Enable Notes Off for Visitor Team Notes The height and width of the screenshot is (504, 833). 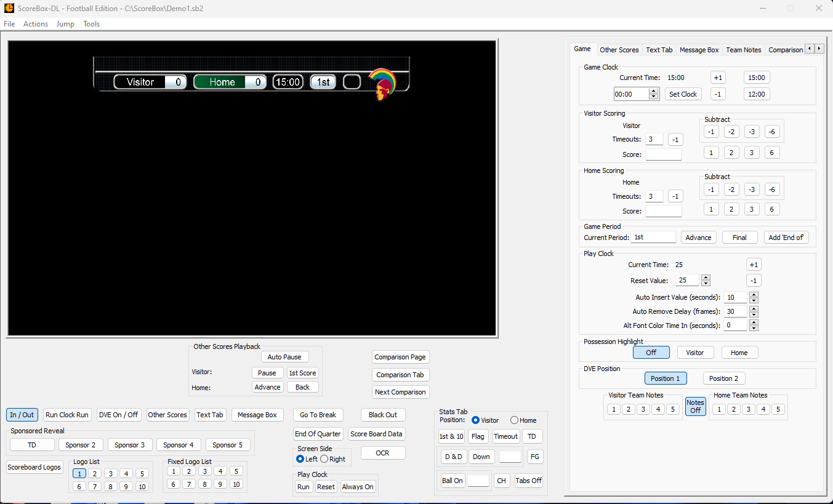695,407
